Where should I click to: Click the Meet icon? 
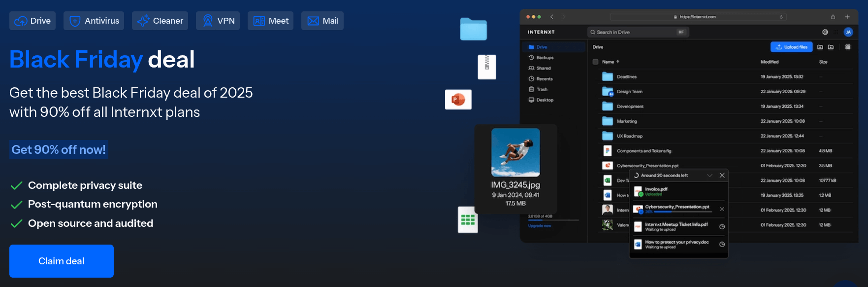pos(259,21)
